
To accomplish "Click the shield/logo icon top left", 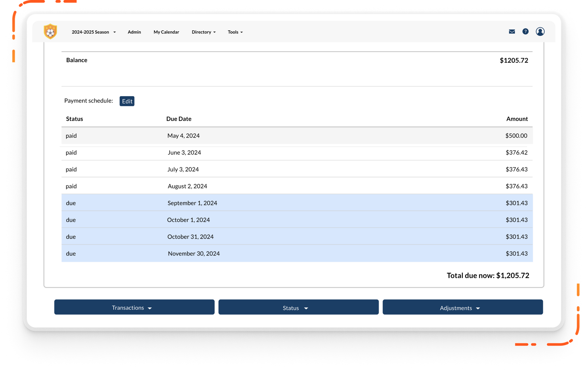I will click(x=50, y=31).
